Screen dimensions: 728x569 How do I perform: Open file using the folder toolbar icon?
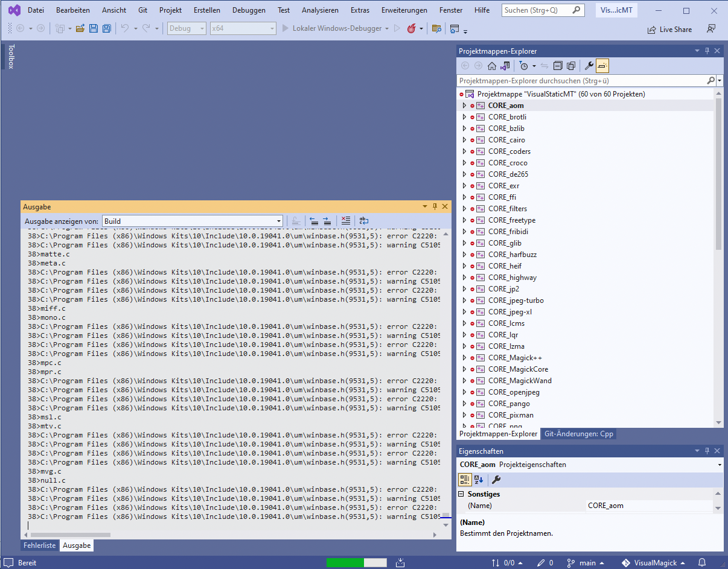pyautogui.click(x=80, y=29)
